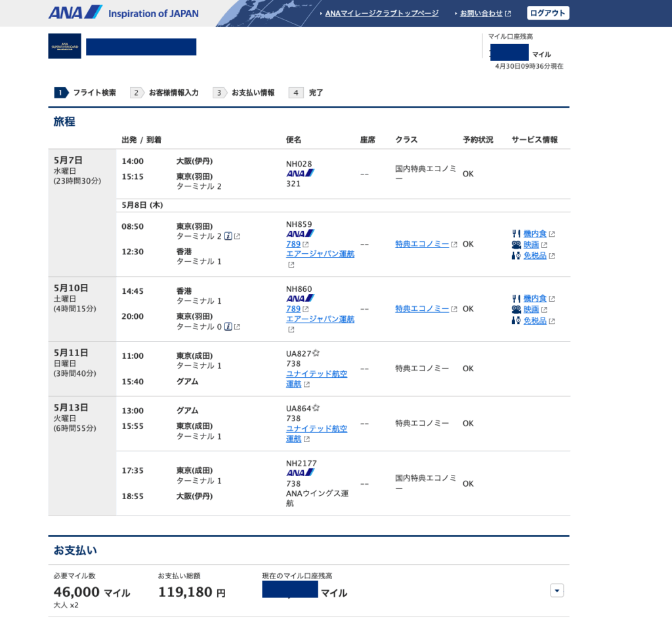The image size is (672, 629).
Task: Click meal fork-knife icon for NH859
Action: (516, 233)
